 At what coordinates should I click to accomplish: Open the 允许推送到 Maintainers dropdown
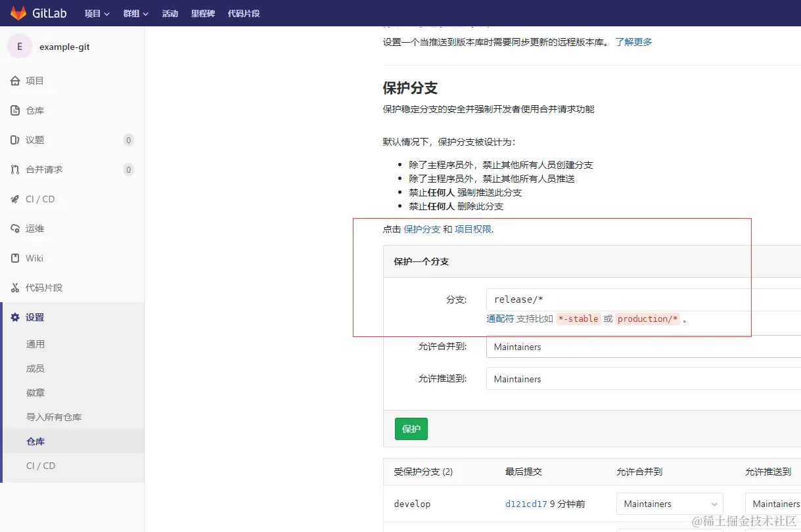[643, 379]
